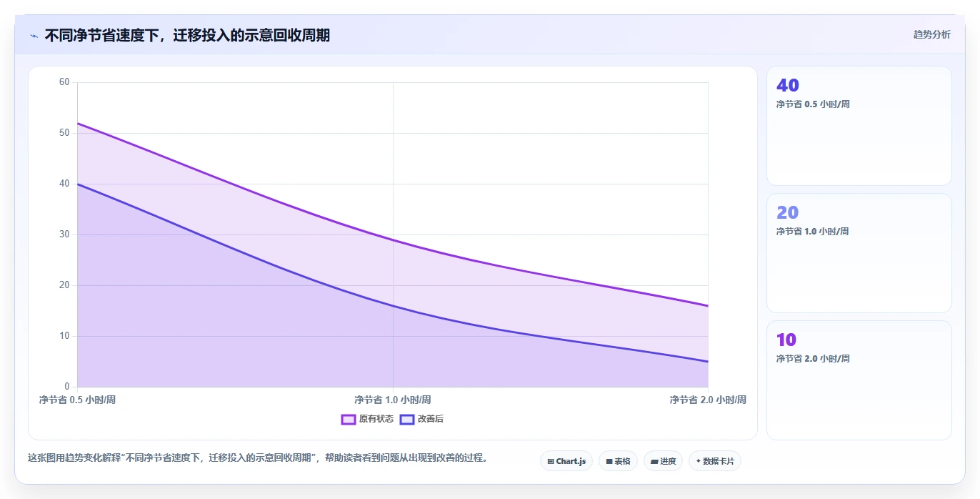980x499 pixels.
Task: Click the description text below the chart
Action: point(258,458)
